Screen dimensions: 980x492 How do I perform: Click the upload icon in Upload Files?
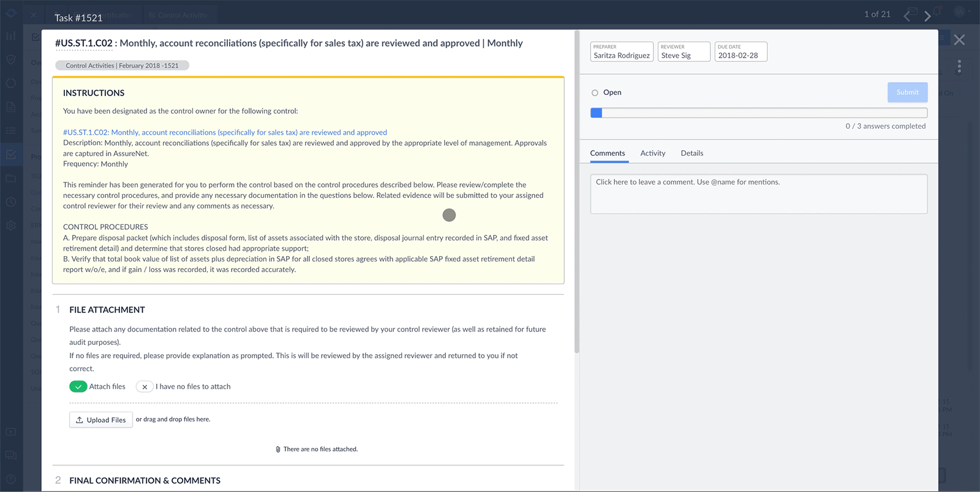tap(80, 420)
